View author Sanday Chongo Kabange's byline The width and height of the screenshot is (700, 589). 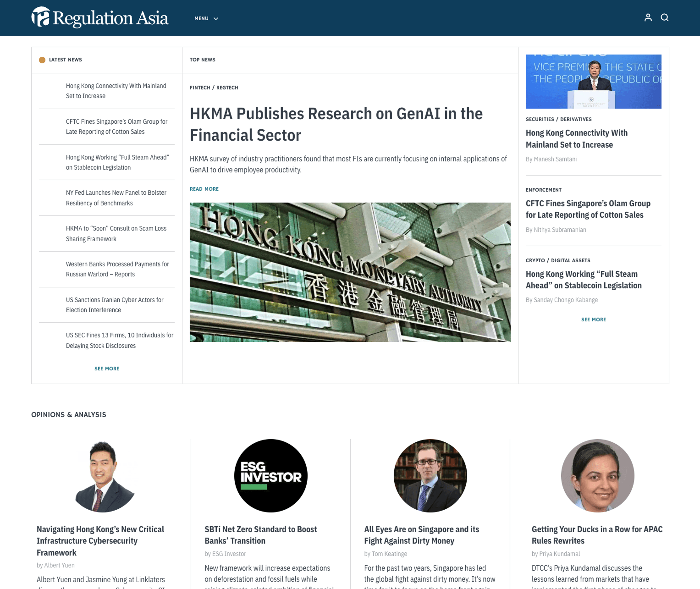[x=562, y=300]
